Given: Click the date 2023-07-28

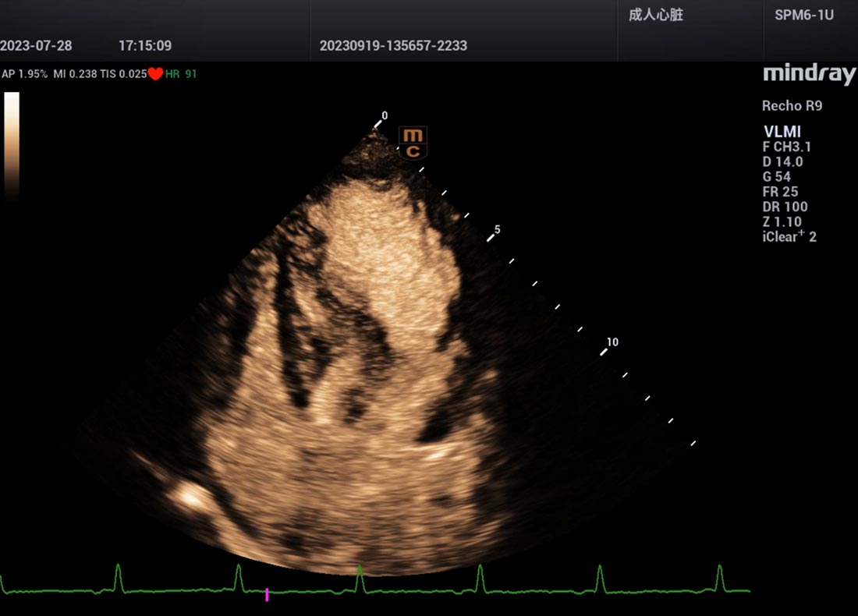Looking at the screenshot, I should tap(36, 45).
